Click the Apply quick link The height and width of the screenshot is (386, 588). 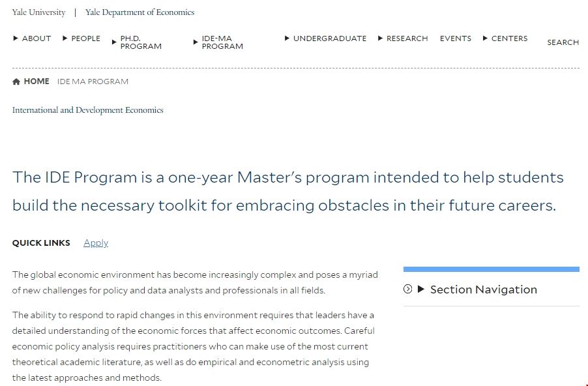coord(96,243)
